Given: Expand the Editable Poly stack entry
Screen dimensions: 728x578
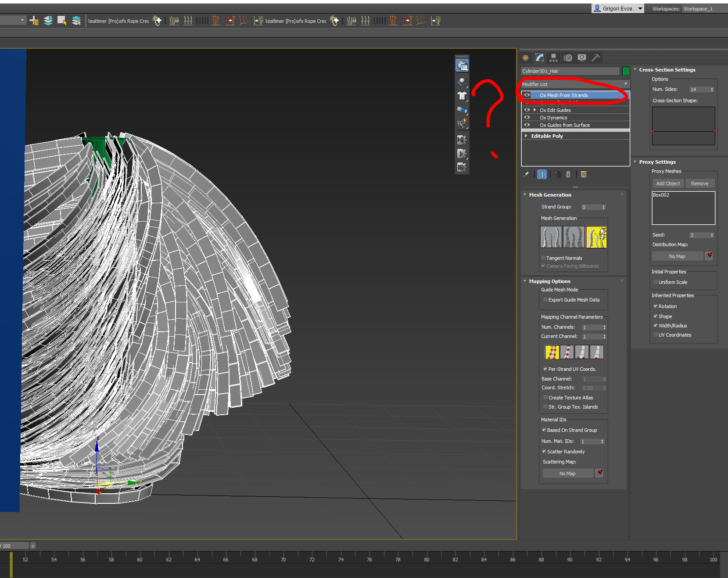Looking at the screenshot, I should (526, 136).
